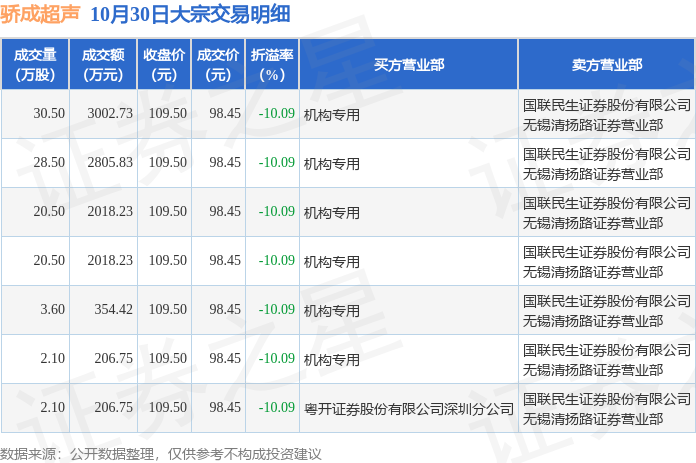Image resolution: width=696 pixels, height=463 pixels.
Task: Click the 折溢率(%) column header
Action: (272, 65)
